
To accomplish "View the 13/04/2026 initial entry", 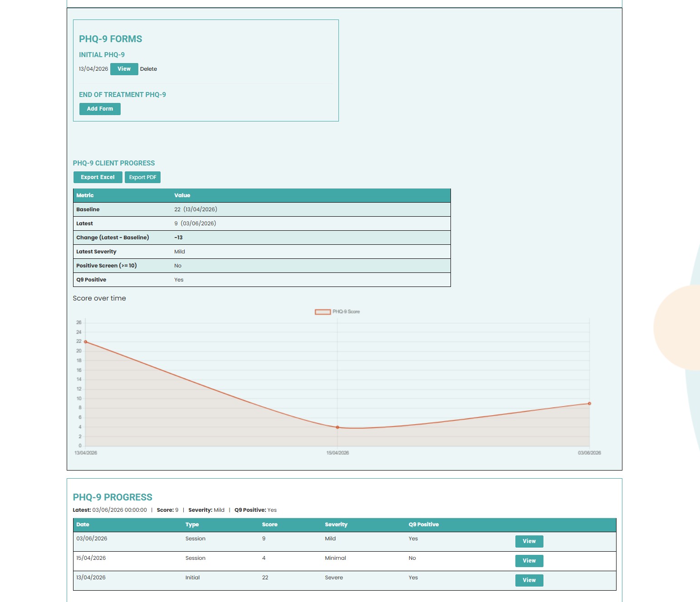I will (x=529, y=580).
